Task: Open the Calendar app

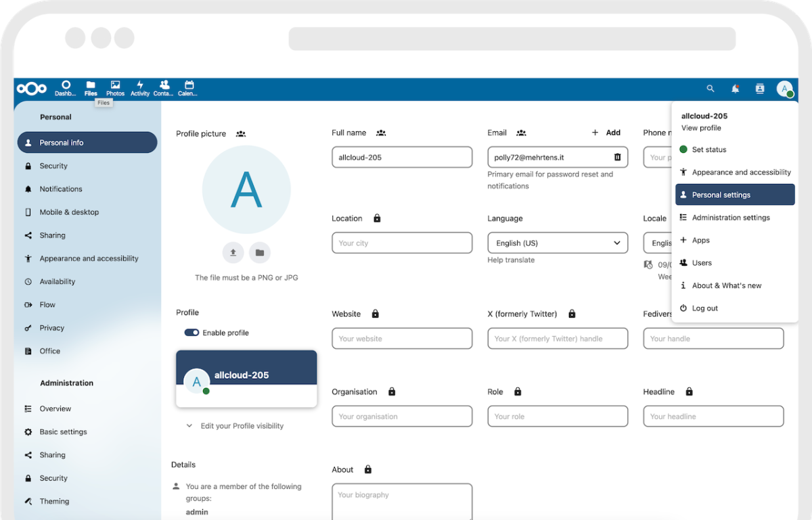Action: point(189,89)
